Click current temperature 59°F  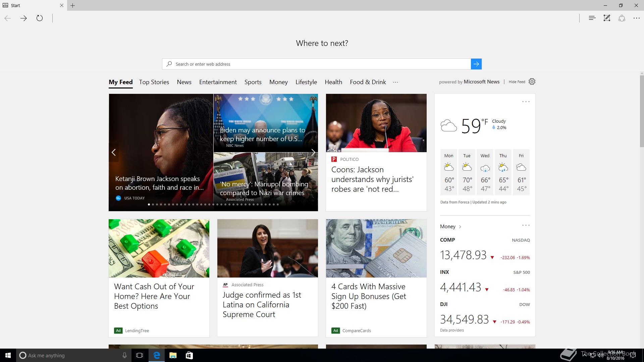point(475,126)
